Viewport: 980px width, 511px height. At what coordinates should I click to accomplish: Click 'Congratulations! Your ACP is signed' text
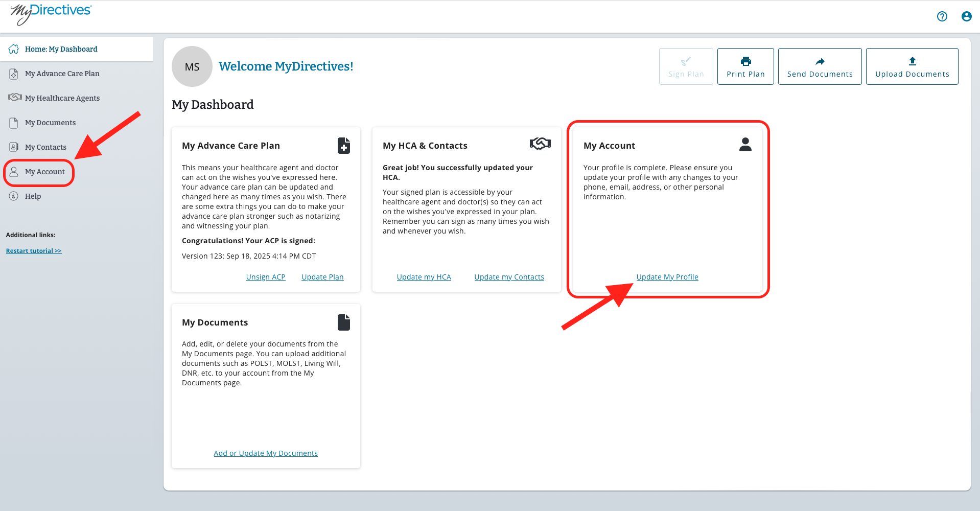coord(249,241)
